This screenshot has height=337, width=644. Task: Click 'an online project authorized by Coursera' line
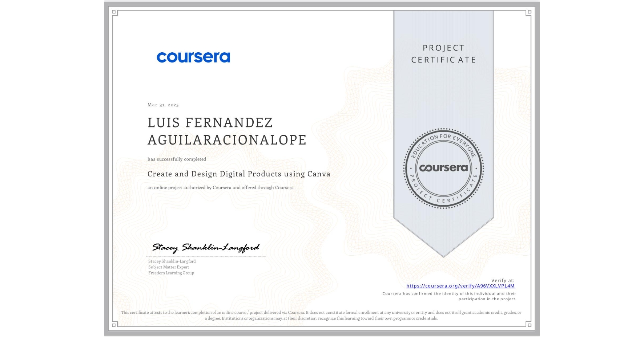[221, 188]
